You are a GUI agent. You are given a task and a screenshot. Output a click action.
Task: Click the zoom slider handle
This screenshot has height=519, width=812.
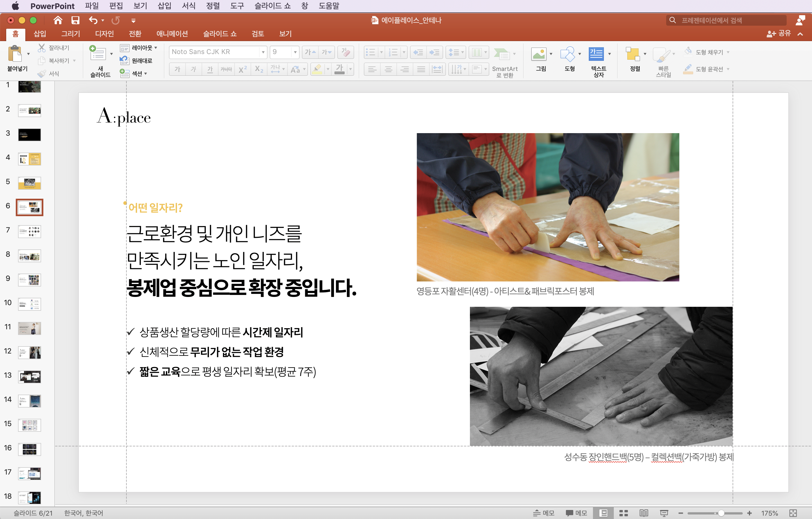tap(720, 513)
